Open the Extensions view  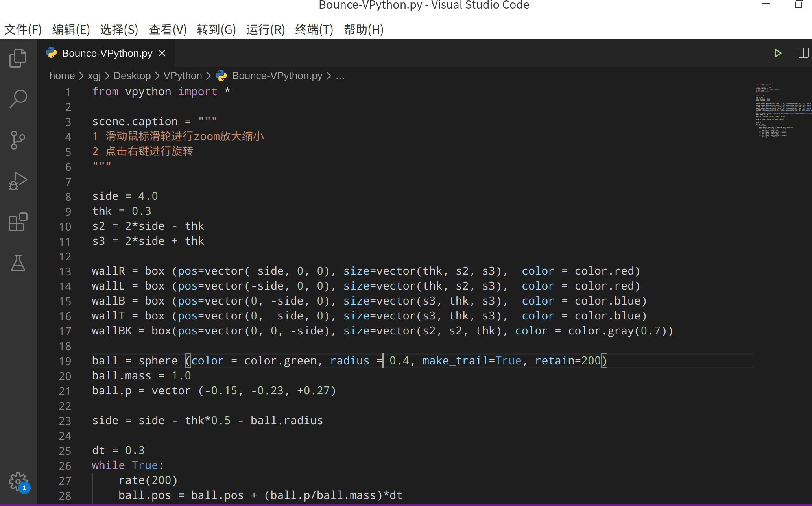tap(17, 222)
